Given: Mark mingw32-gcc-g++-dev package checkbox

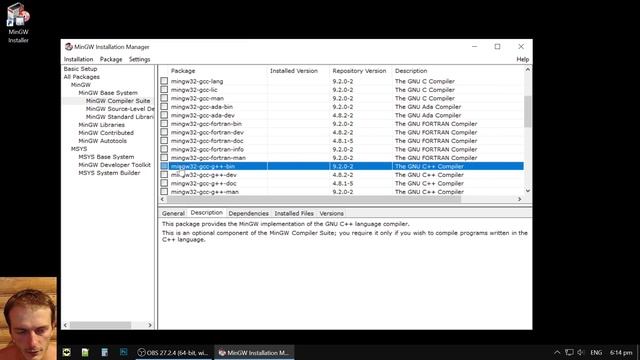Looking at the screenshot, I should point(164,175).
